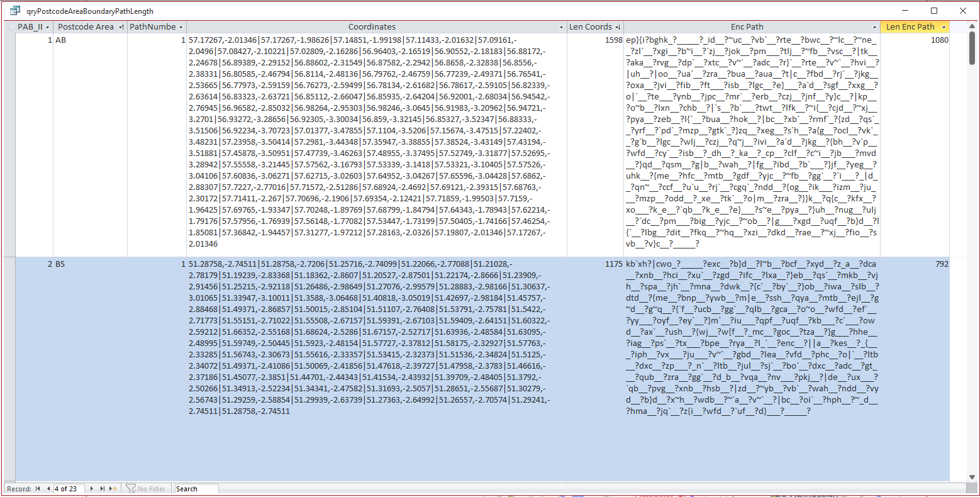
Task: Minimize the query window
Action: (x=906, y=11)
